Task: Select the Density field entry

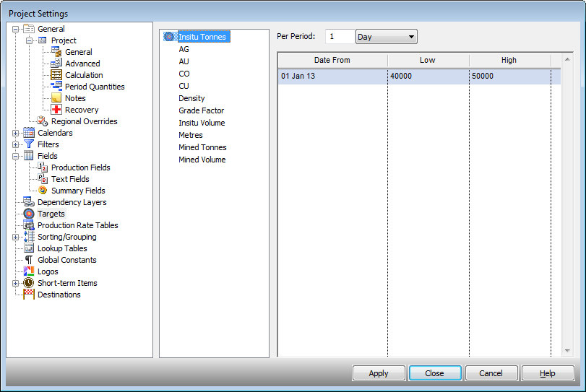Action: [191, 98]
